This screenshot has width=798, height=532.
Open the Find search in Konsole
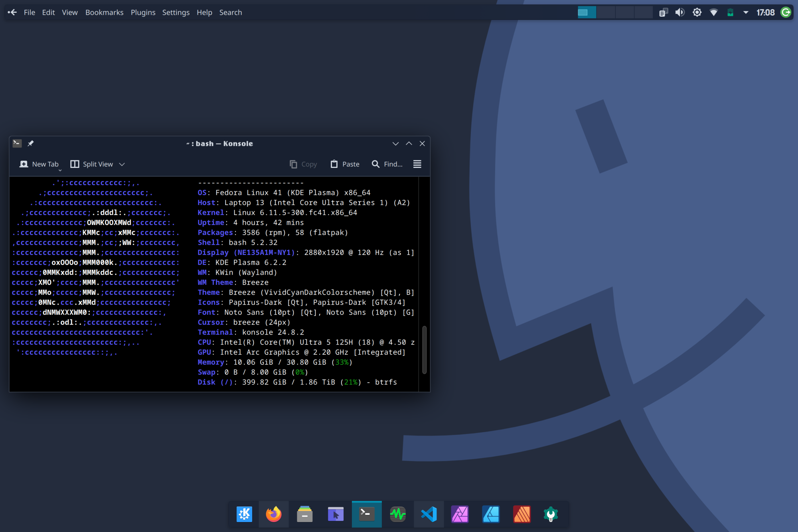387,164
